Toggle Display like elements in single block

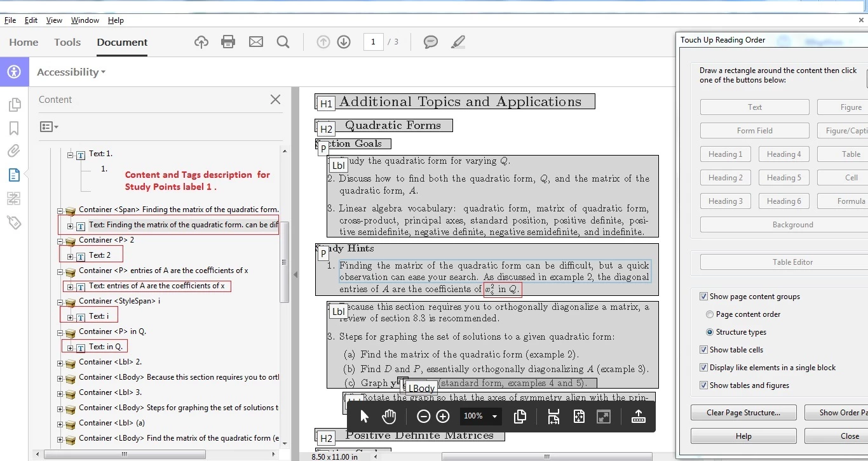(703, 368)
